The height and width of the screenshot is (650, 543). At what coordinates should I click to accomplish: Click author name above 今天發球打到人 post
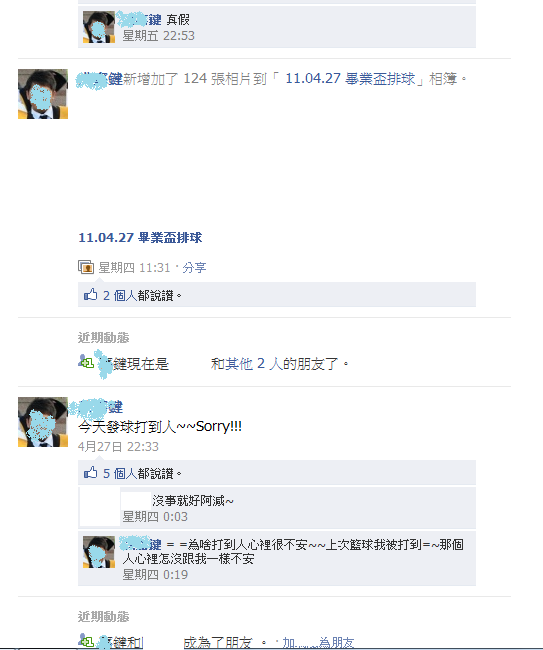[x=96, y=407]
